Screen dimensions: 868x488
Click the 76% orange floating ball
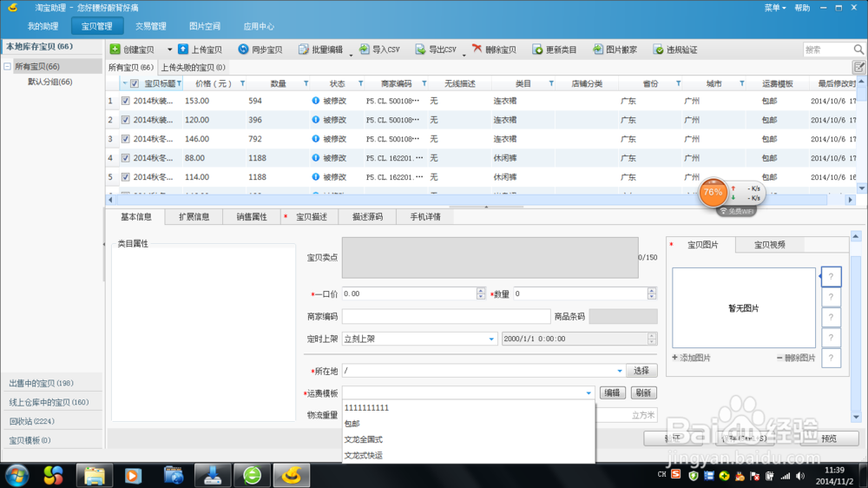pyautogui.click(x=713, y=193)
